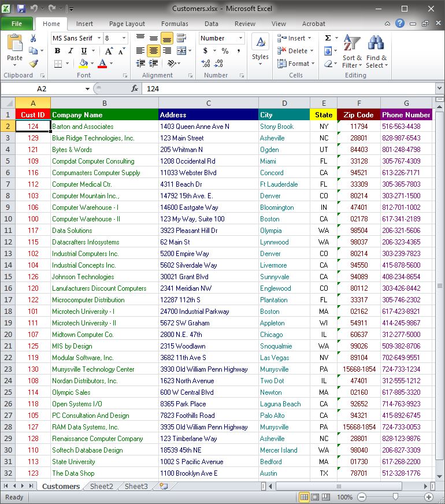Toggle Bold formatting
This screenshot has width=445, height=504.
coord(57,51)
